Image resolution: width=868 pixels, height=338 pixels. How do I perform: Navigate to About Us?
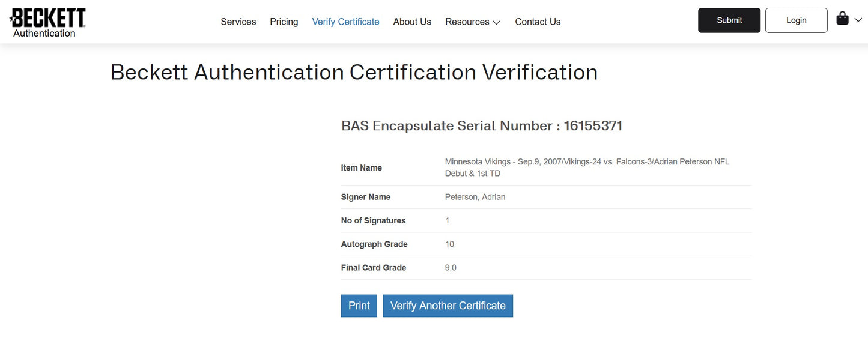click(412, 22)
